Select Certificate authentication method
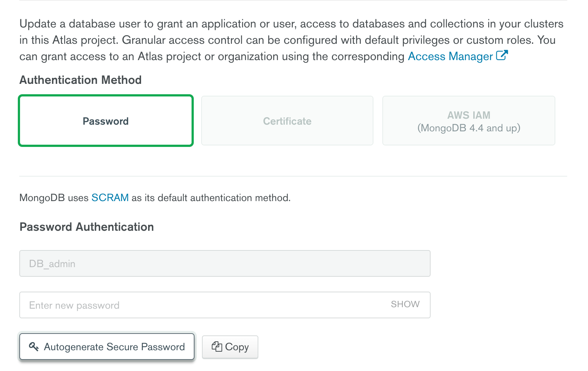Image resolution: width=588 pixels, height=371 pixels. point(287,121)
